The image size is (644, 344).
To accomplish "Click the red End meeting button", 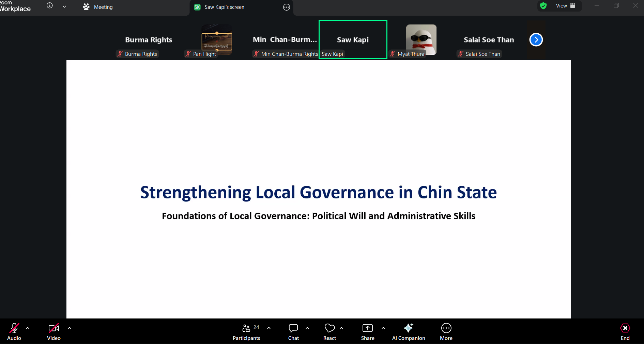I will click(625, 332).
